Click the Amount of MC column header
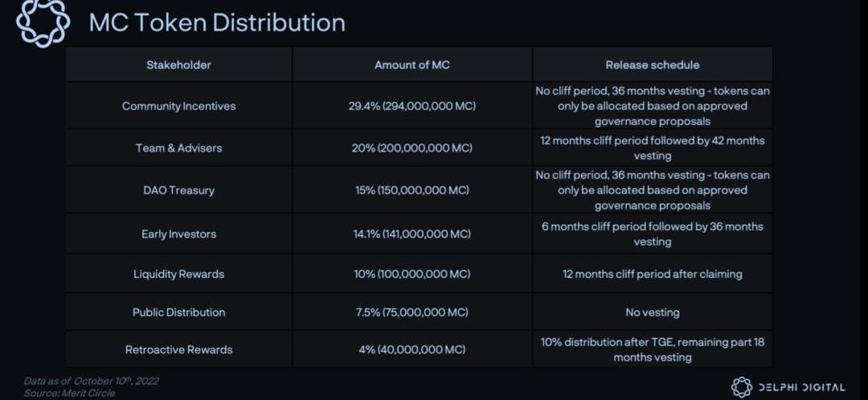 point(412,65)
